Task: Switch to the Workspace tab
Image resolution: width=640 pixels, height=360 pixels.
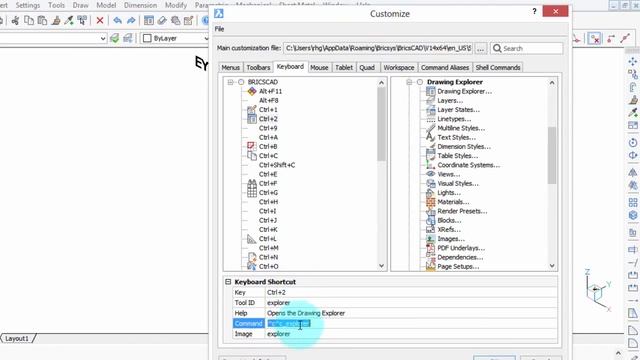Action: 398,67
